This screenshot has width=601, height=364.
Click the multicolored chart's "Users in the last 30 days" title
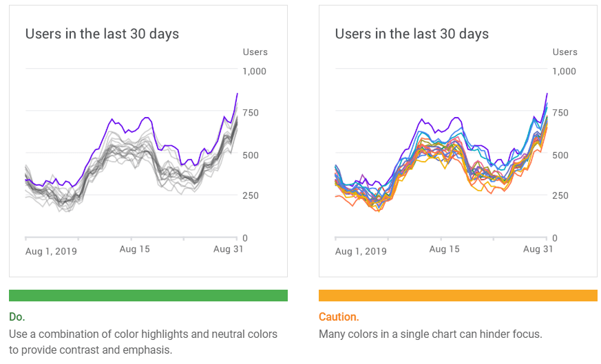coord(412,34)
